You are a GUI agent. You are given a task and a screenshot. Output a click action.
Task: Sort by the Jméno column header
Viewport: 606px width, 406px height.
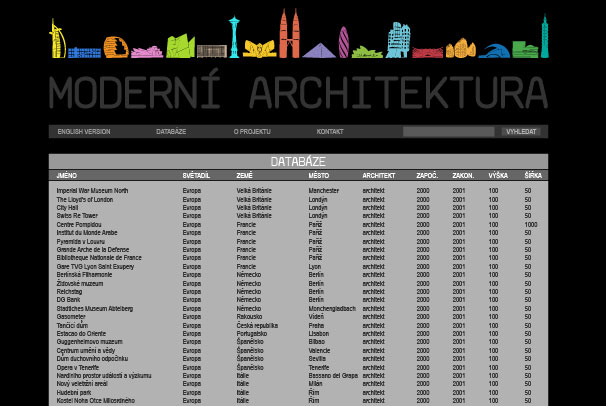(x=67, y=176)
